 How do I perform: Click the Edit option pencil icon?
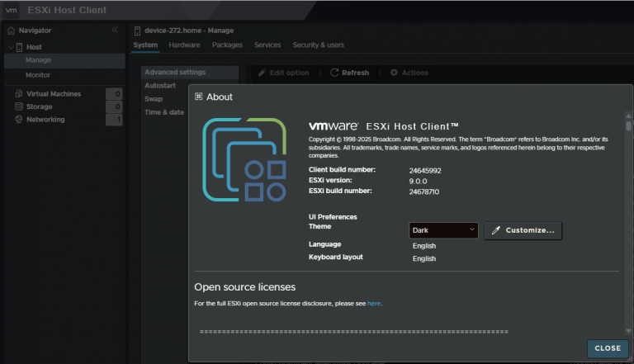pos(262,73)
